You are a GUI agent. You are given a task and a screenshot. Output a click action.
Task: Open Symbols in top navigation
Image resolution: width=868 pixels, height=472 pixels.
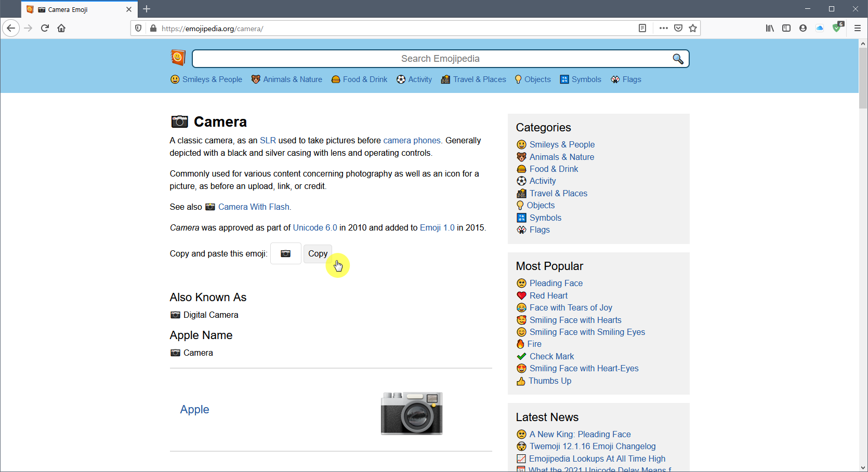click(x=581, y=79)
